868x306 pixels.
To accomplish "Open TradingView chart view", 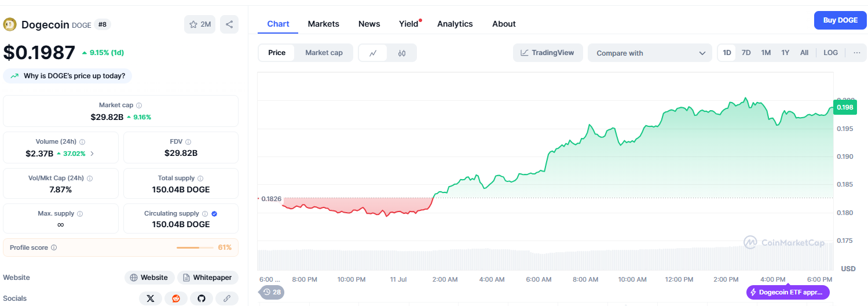I will click(x=547, y=53).
